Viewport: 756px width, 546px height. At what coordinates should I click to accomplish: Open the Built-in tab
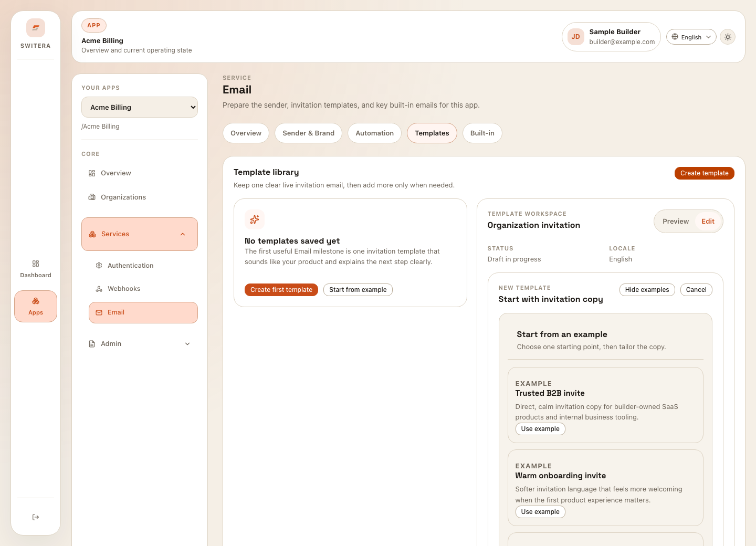[x=482, y=133]
